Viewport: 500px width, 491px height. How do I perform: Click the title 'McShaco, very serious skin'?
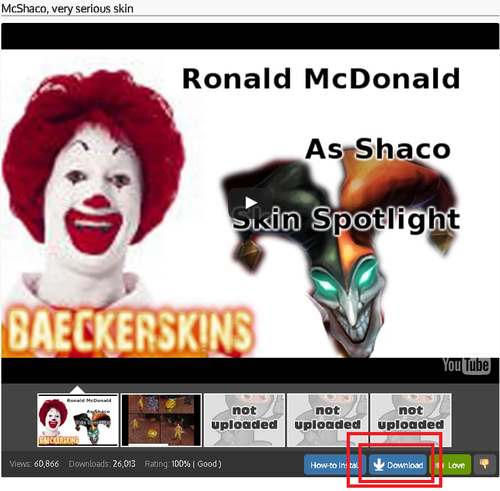[67, 8]
